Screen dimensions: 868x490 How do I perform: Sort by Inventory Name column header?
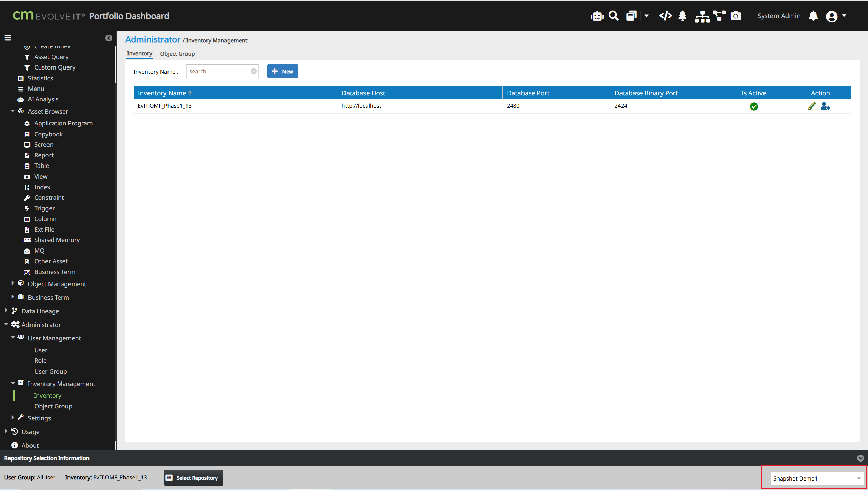click(235, 93)
